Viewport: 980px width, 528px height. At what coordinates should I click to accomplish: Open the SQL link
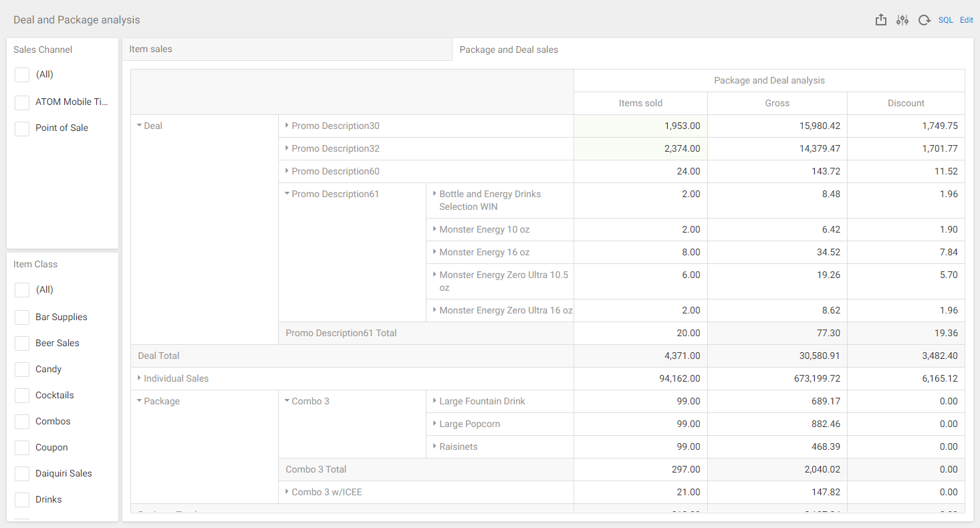[x=946, y=19]
